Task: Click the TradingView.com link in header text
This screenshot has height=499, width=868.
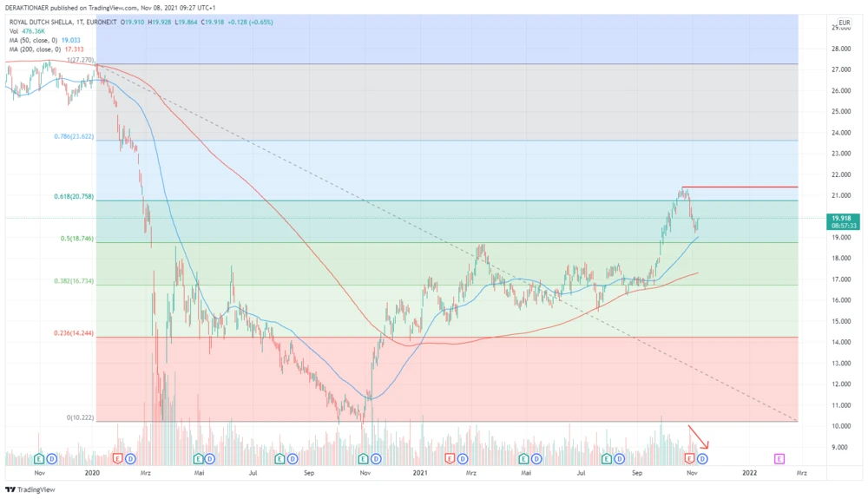Action: coord(110,8)
